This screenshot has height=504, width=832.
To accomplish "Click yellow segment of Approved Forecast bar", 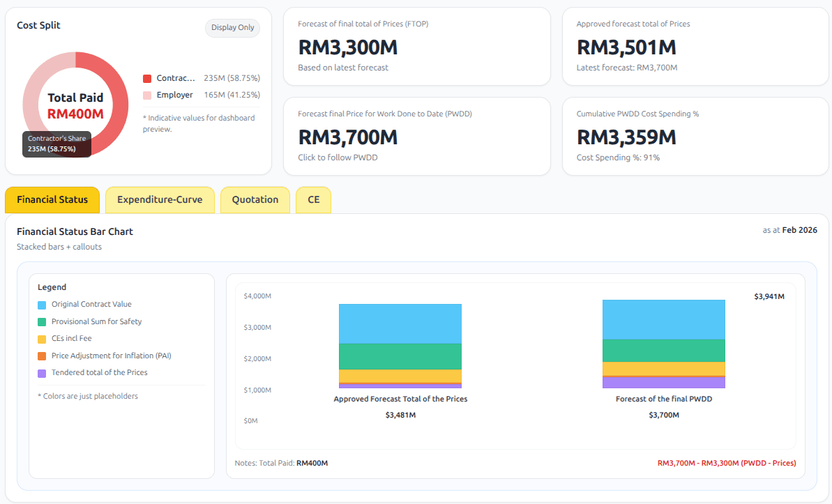I will click(x=400, y=376).
